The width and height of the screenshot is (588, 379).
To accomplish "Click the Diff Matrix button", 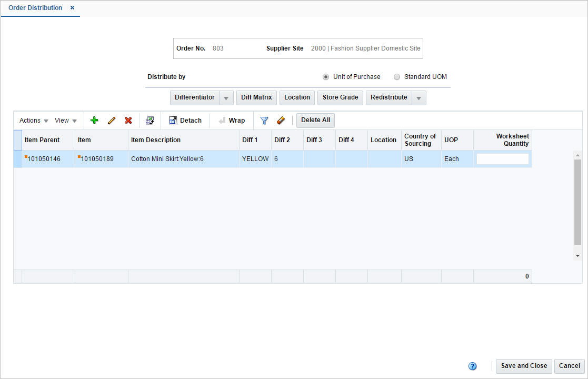I will 256,97.
